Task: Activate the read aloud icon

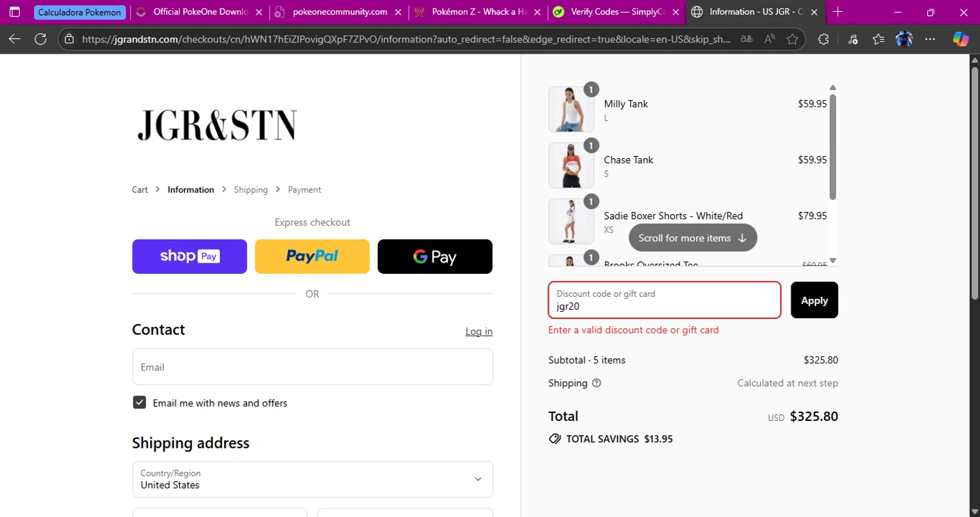Action: click(770, 39)
